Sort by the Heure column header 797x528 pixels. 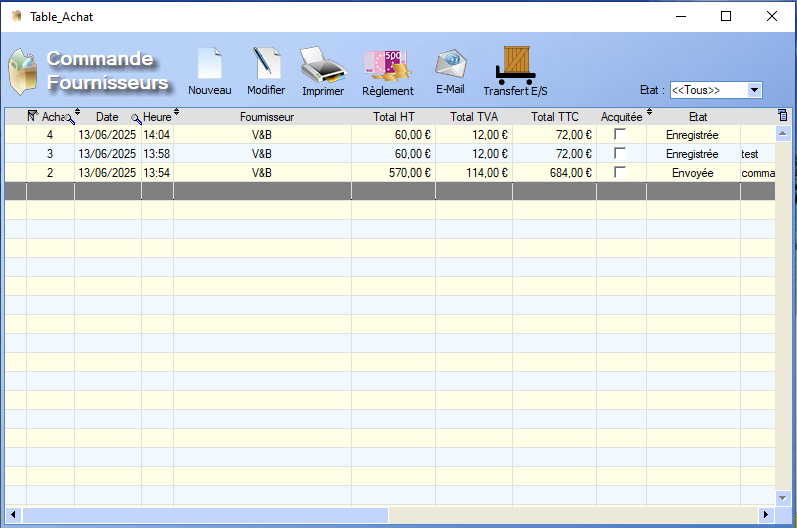[x=157, y=117]
